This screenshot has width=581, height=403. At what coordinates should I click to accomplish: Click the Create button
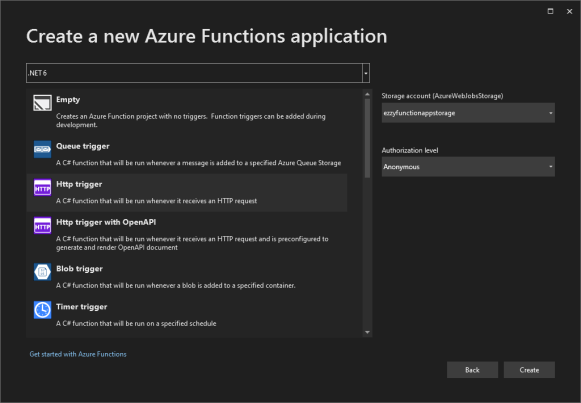(x=529, y=370)
